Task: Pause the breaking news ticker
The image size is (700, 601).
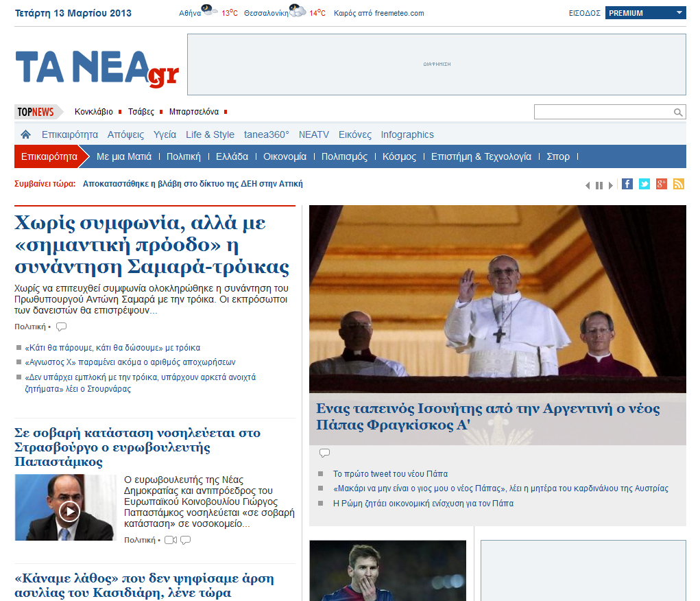Action: point(599,185)
